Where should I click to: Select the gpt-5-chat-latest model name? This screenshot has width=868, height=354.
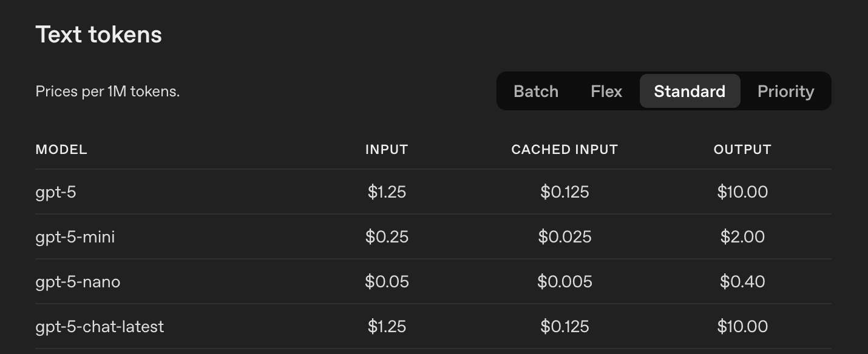100,327
